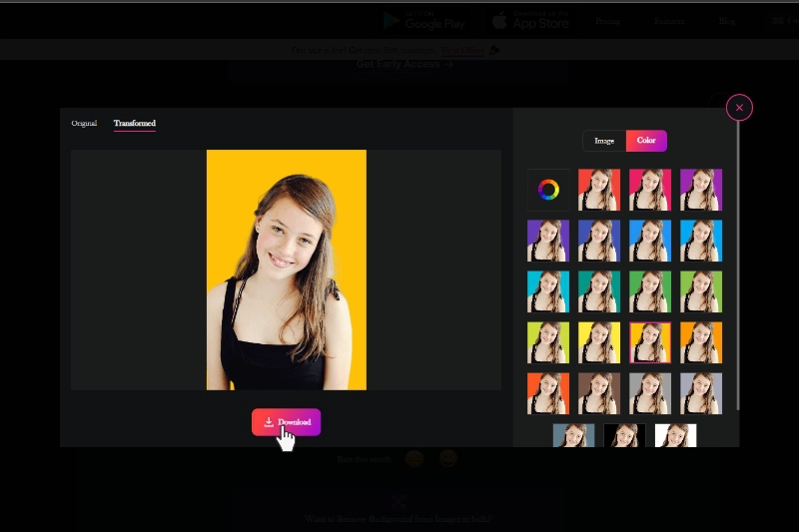Choose the red background swatch
The width and height of the screenshot is (799, 532).
pyautogui.click(x=599, y=190)
